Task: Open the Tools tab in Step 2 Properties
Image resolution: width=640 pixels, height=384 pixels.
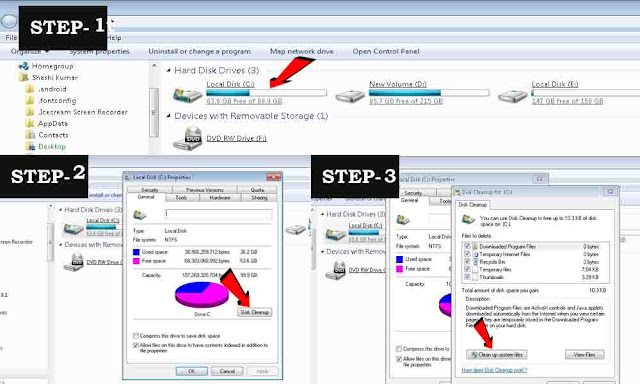Action: click(x=181, y=198)
